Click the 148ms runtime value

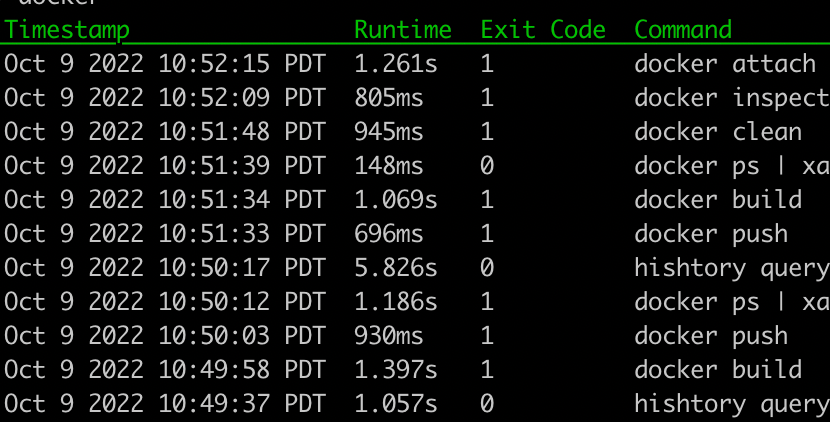coord(389,166)
